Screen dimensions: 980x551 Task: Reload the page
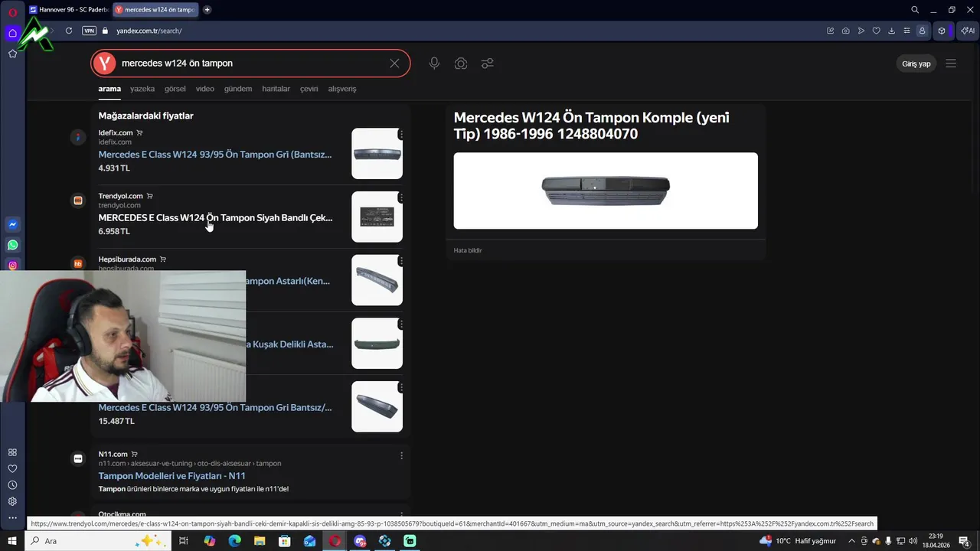click(x=69, y=31)
